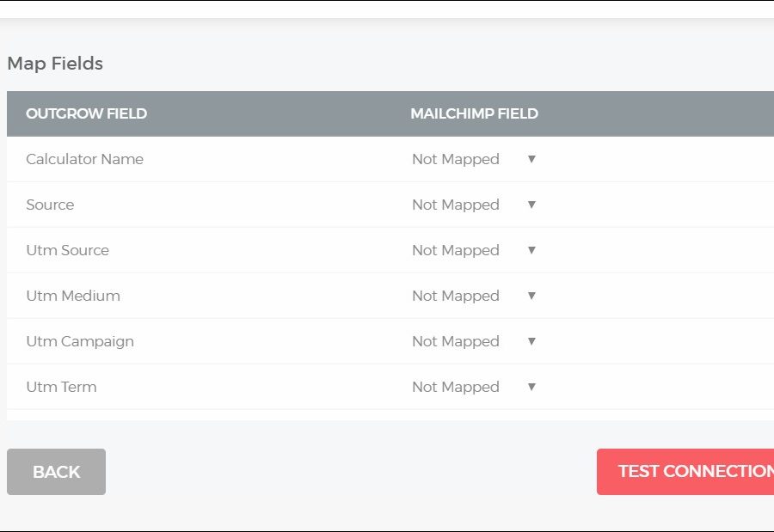
Task: Click the down arrow in Utm Term row
Action: click(x=531, y=387)
